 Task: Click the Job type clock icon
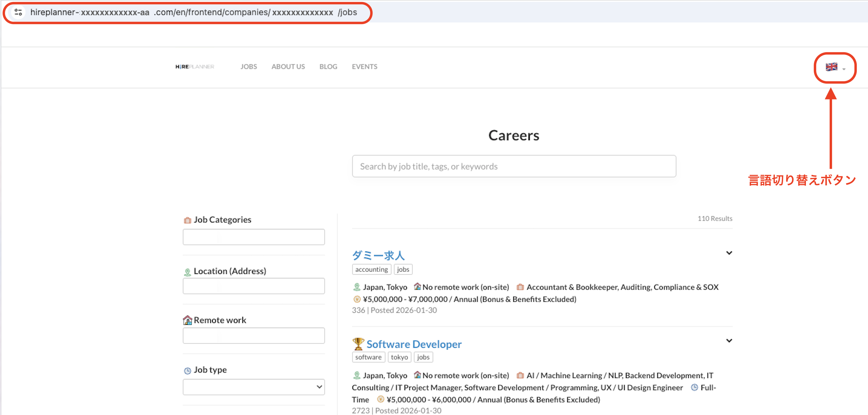point(187,370)
